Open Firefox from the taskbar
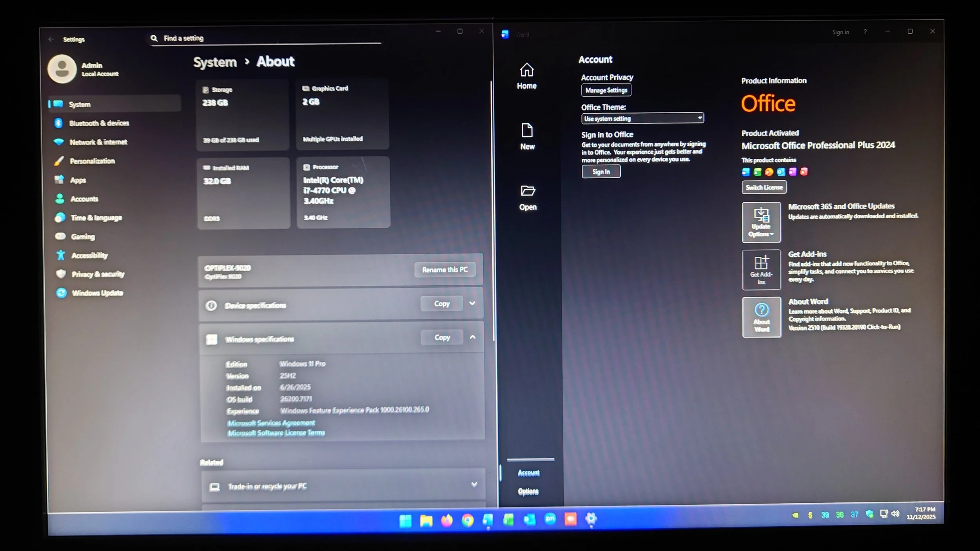The height and width of the screenshot is (551, 980). 446,520
